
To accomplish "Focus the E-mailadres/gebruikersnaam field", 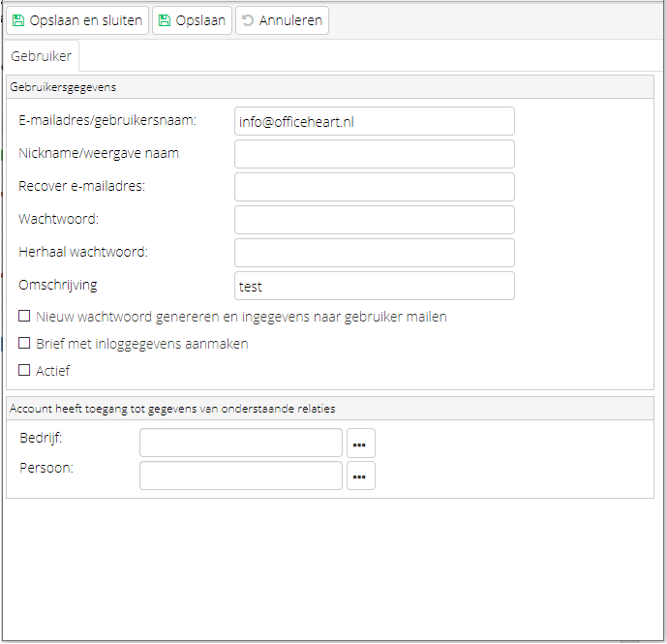I will click(375, 121).
